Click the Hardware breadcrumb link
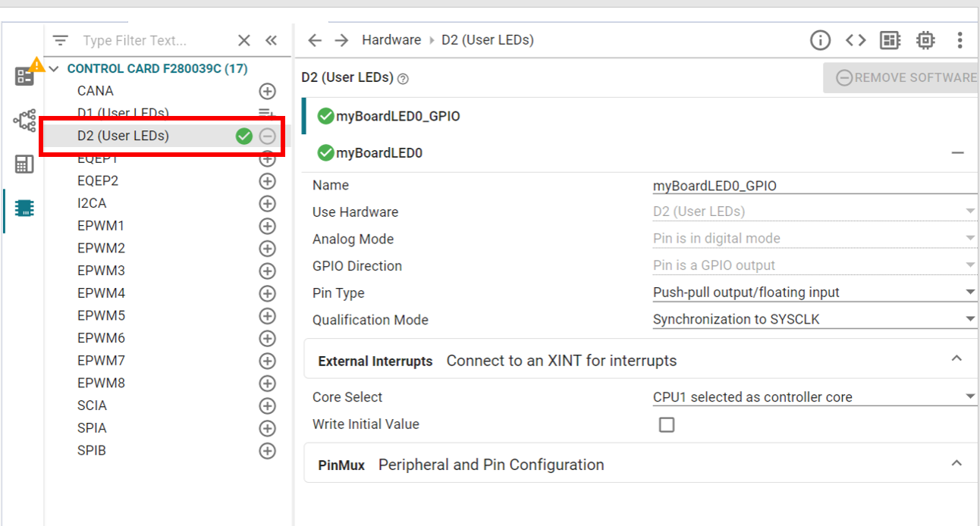The height and width of the screenshot is (526, 980). click(x=391, y=40)
